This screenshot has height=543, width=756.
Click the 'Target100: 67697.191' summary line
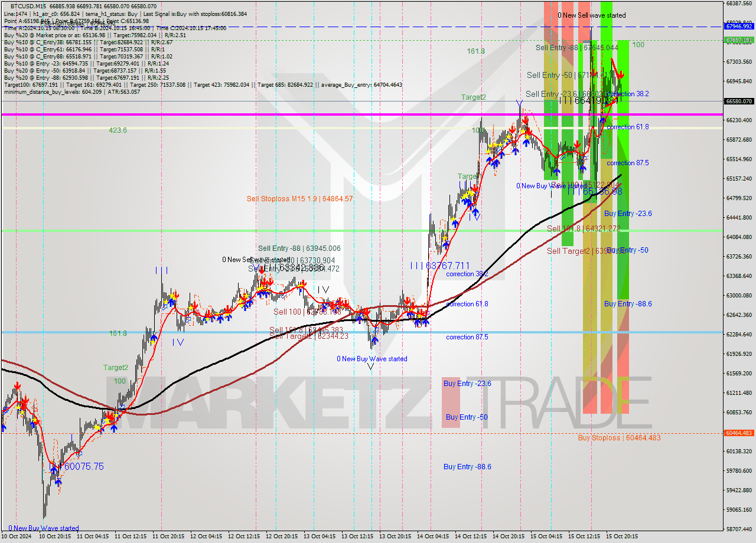point(203,85)
